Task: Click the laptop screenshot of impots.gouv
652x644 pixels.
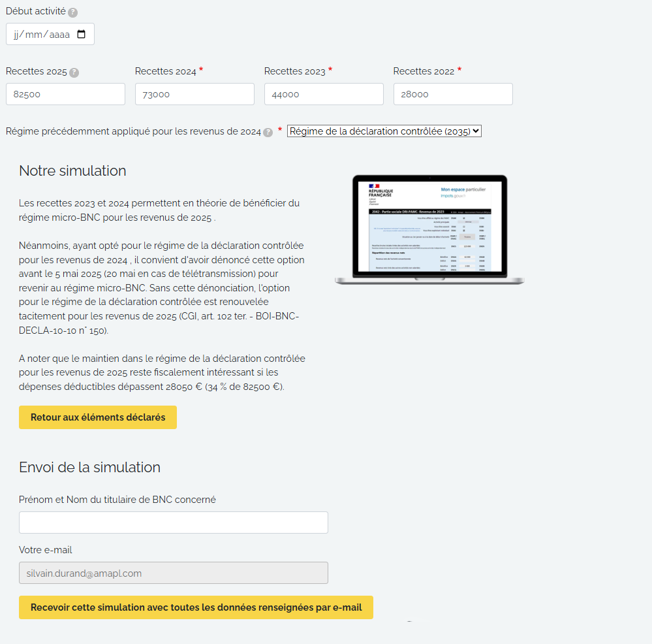Action: [x=429, y=229]
